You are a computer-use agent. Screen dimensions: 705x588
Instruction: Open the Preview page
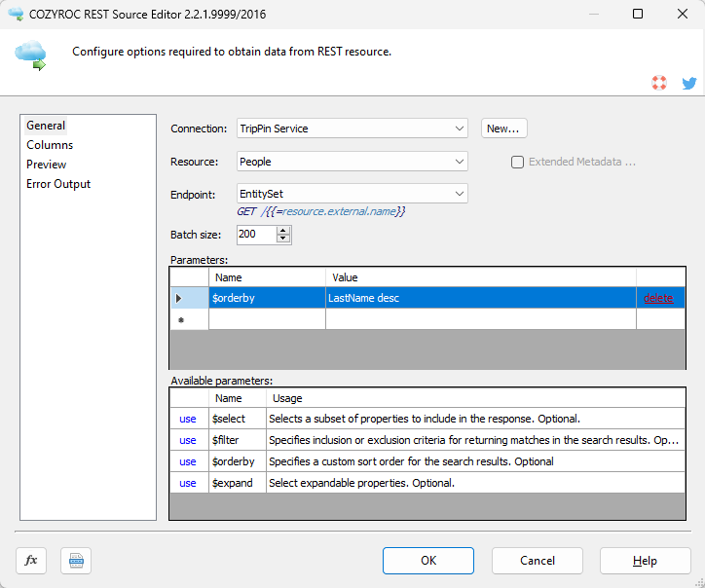[x=47, y=165]
